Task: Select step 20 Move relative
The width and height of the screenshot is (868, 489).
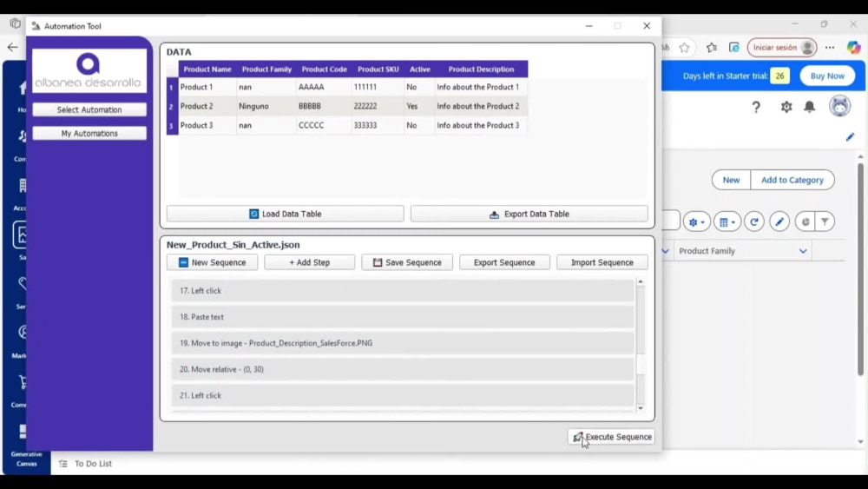Action: coord(403,369)
